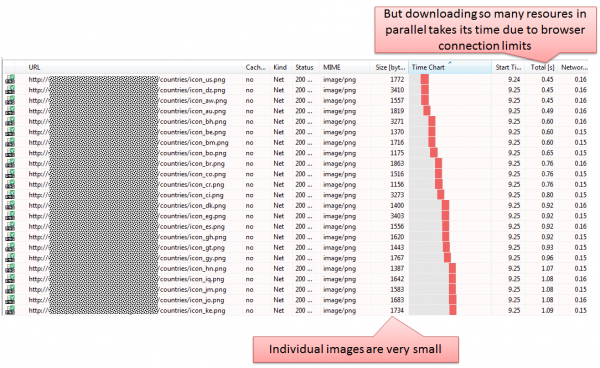Click the total time value 1.09
The width and height of the screenshot is (600, 368).
tap(547, 311)
